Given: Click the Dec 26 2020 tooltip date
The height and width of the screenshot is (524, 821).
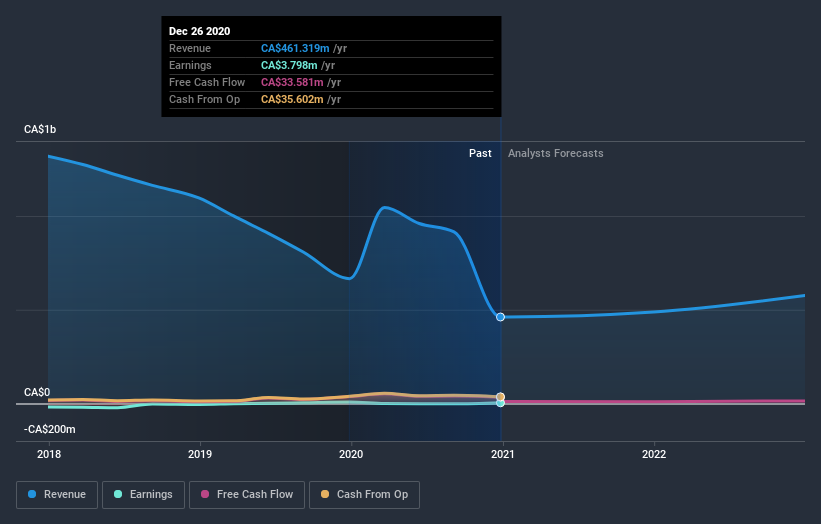Looking at the screenshot, I should coord(199,31).
